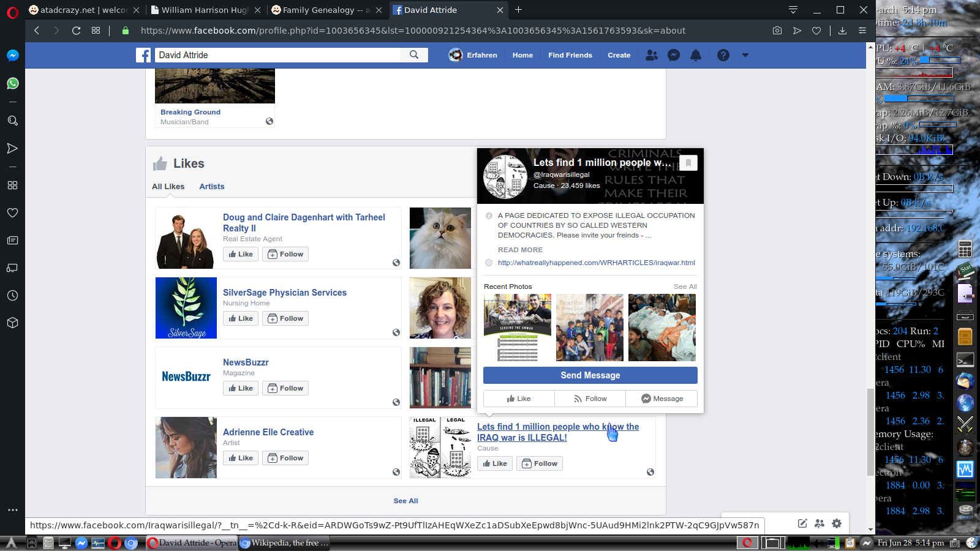The image size is (980, 551).
Task: Bookmark page with heart icon in address bar
Action: [x=816, y=31]
